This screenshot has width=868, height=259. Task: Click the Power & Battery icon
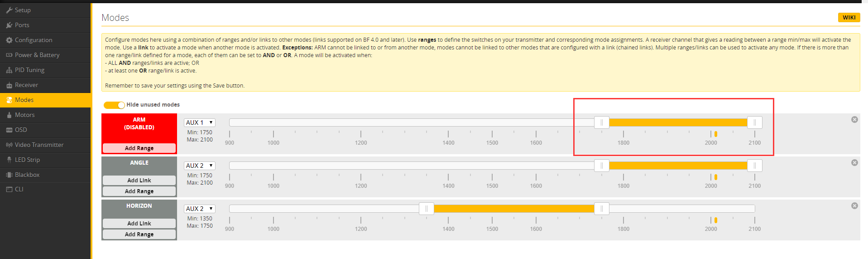tap(9, 55)
